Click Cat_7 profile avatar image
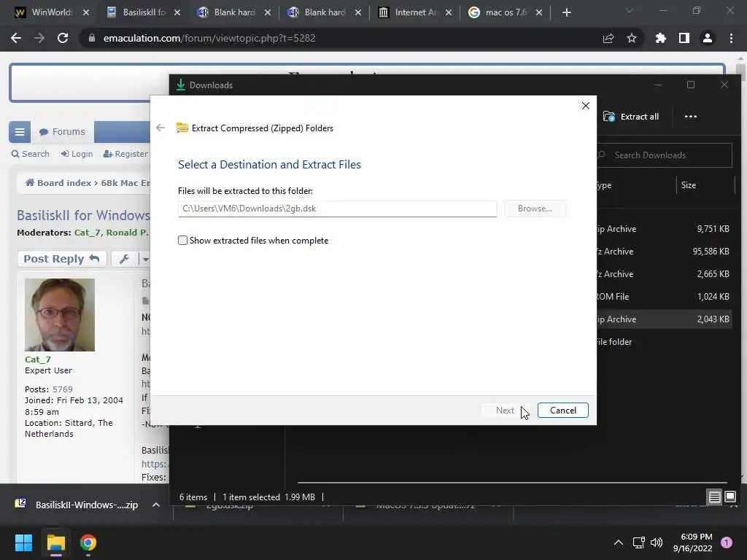Image resolution: width=747 pixels, height=560 pixels. point(60,315)
